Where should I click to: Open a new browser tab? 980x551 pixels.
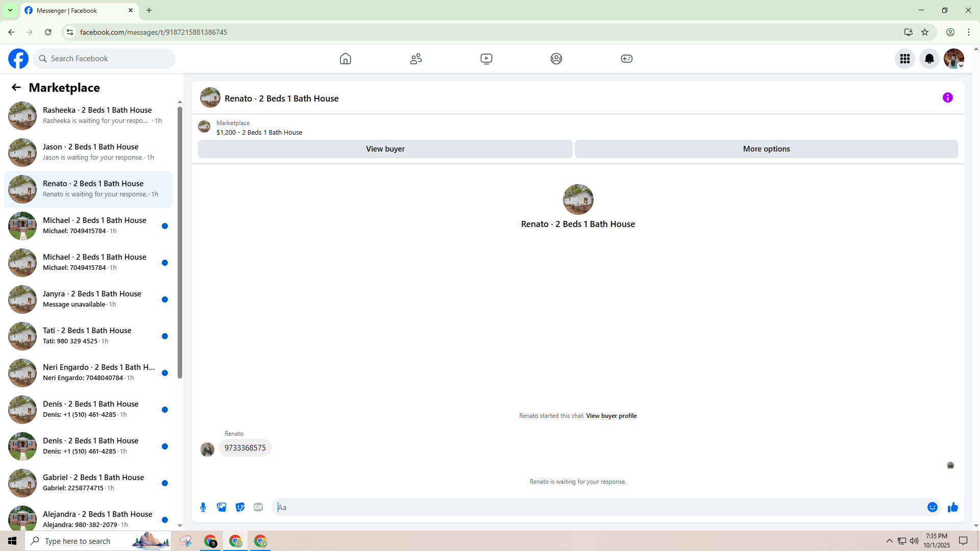click(149, 10)
